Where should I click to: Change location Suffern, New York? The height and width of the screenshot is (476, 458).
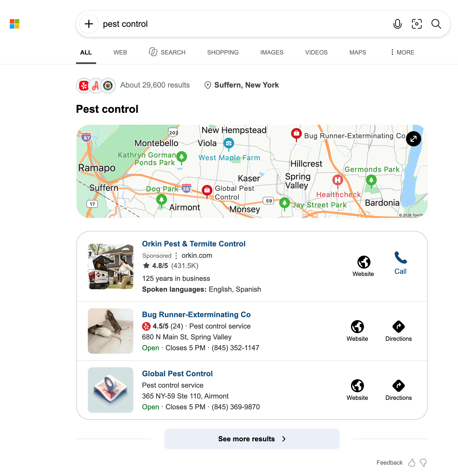point(242,85)
